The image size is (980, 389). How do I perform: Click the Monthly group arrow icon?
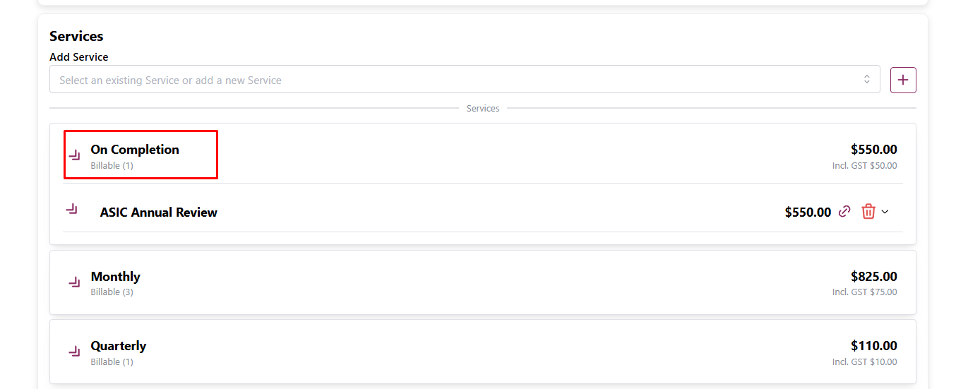(74, 282)
